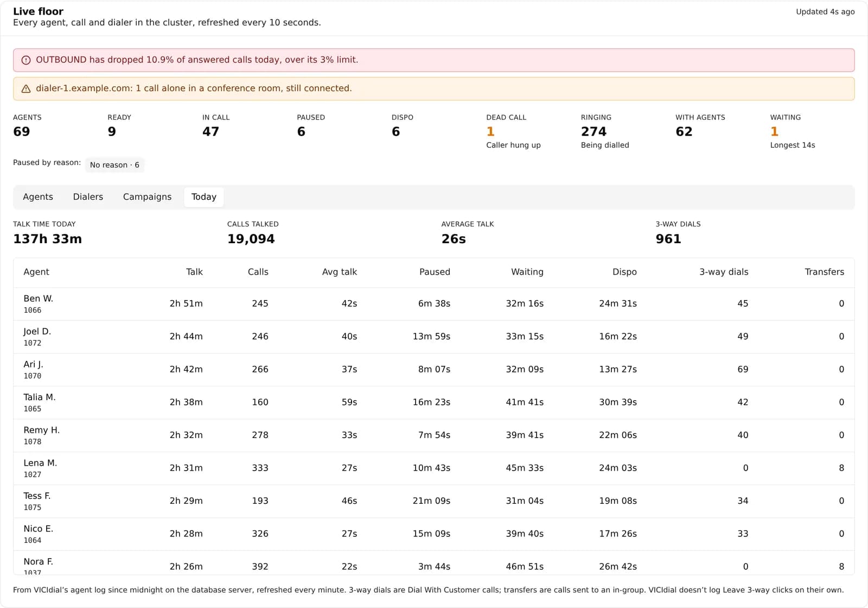Click the Average Talk value 26s
868x608 pixels.
[x=454, y=239]
